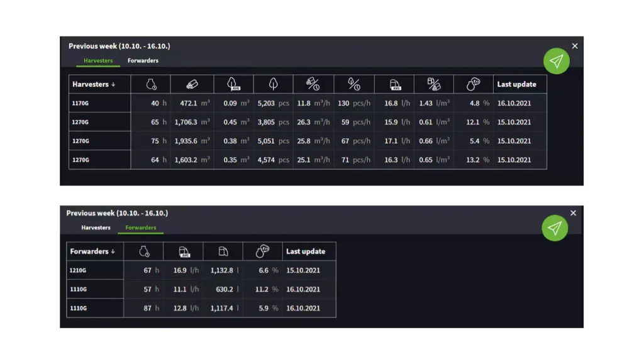Click the 0.45 m³ average stem cell
Image resolution: width=644 pixels, height=362 pixels.
(234, 122)
